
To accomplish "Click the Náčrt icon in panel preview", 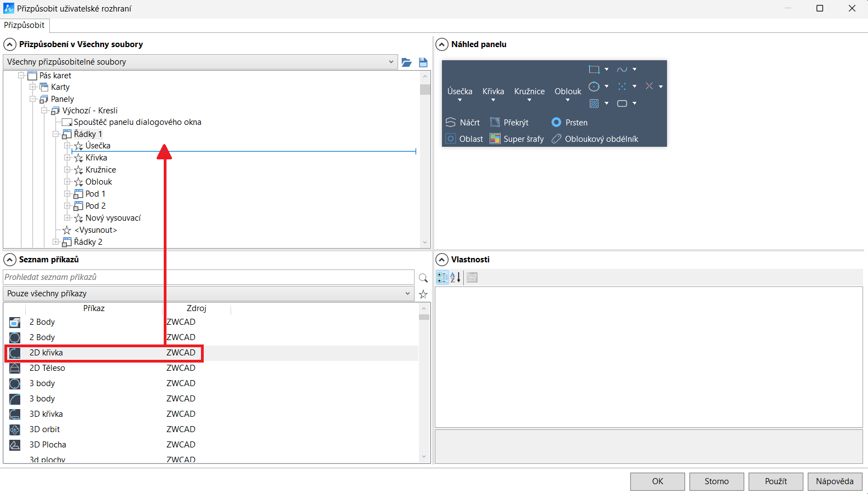I will click(x=451, y=122).
